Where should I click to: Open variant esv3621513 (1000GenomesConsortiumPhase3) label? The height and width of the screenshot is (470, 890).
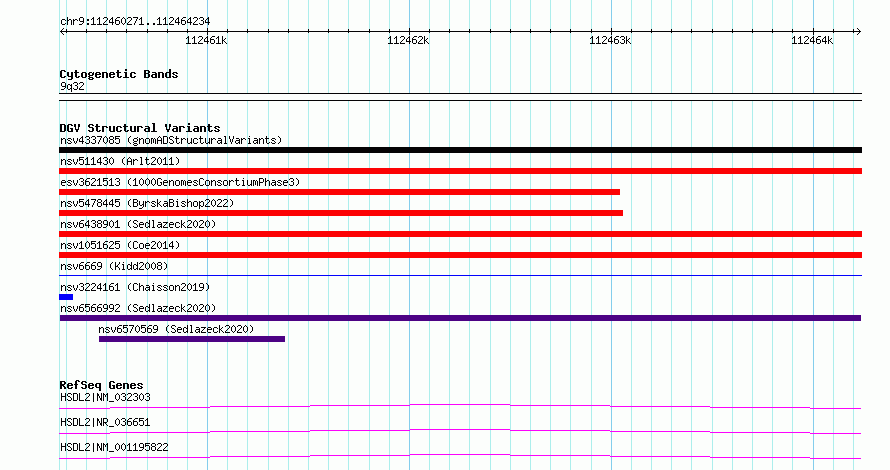[180, 182]
